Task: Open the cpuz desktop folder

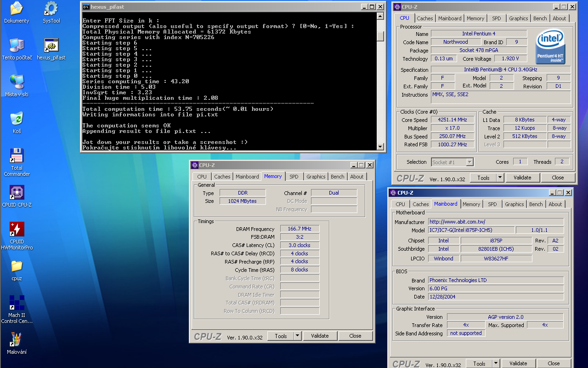Action: [x=17, y=270]
